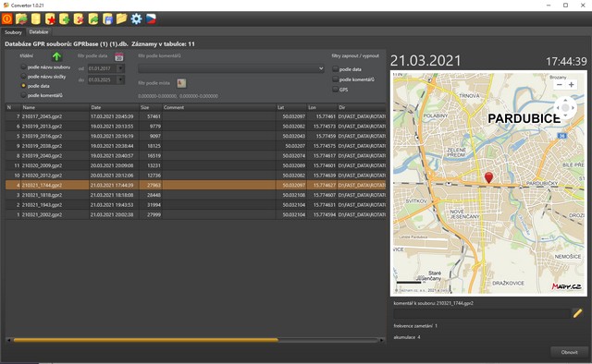Viewport: 592px width, 364px height.
Task: Select row 210320_2012.gpr2
Action: coord(195,176)
